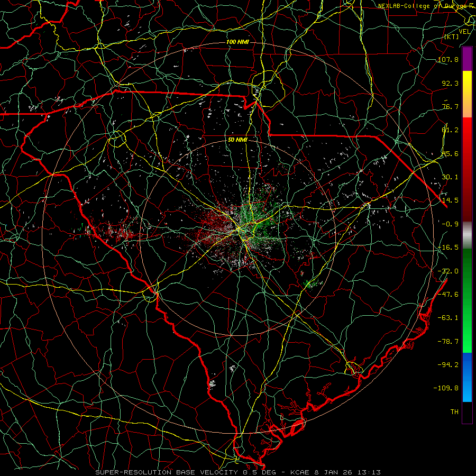Click the -94.2 legend value
Screen dimensions: 476x476
pyautogui.click(x=448, y=364)
